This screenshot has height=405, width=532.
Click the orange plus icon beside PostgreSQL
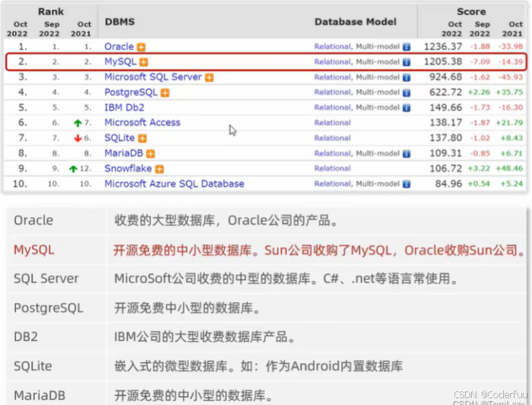click(165, 93)
